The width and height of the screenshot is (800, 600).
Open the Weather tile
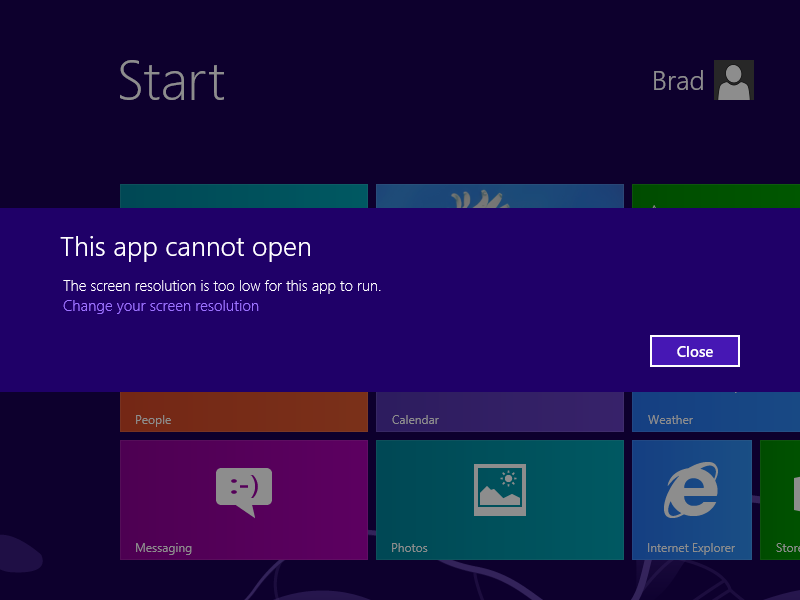(716, 412)
